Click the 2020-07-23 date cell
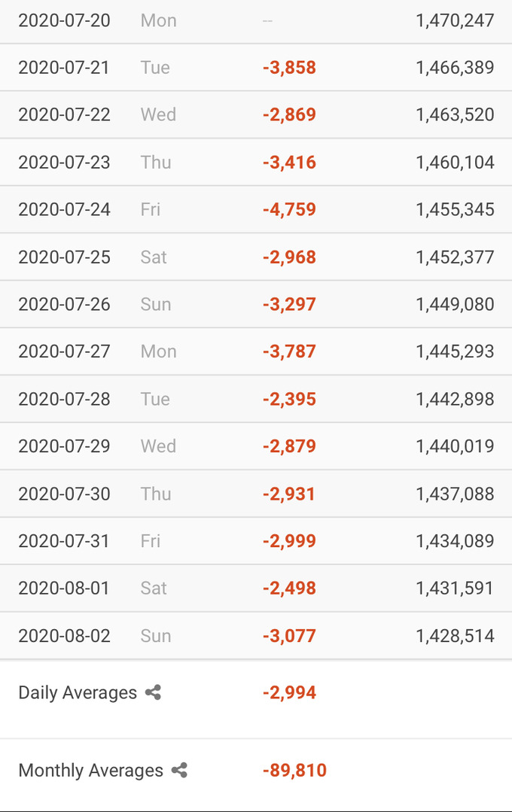The width and height of the screenshot is (512, 812). tap(64, 163)
